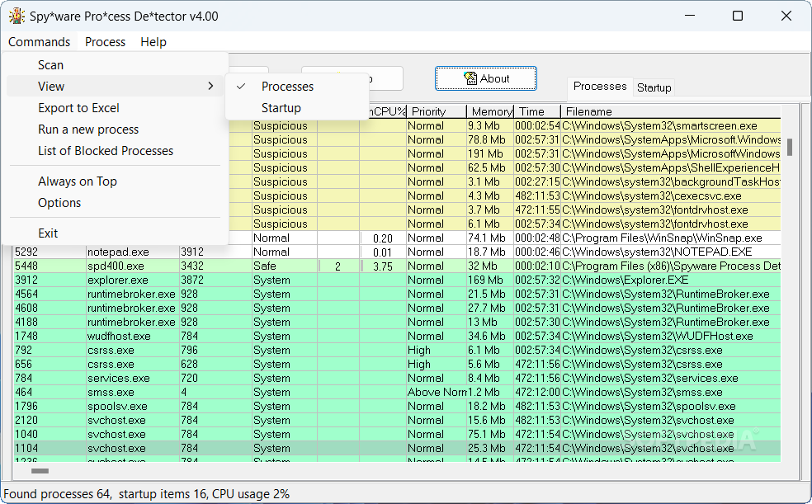812x504 pixels.
Task: Click the app icon in title bar
Action: 17,16
